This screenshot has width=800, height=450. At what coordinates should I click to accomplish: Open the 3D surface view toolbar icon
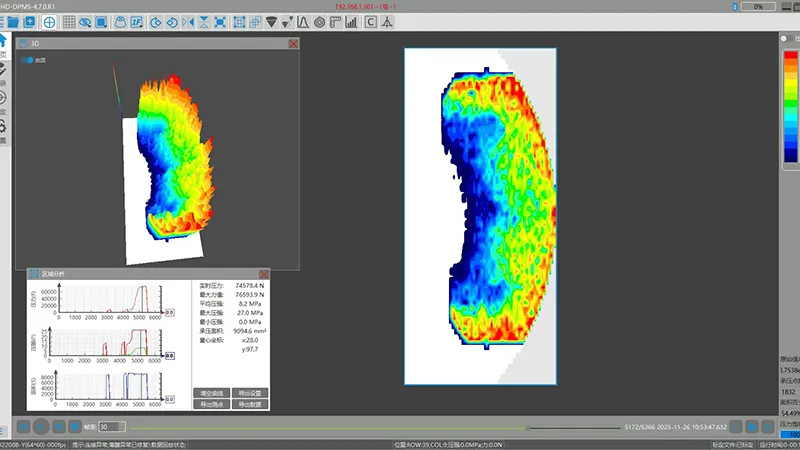pos(120,22)
